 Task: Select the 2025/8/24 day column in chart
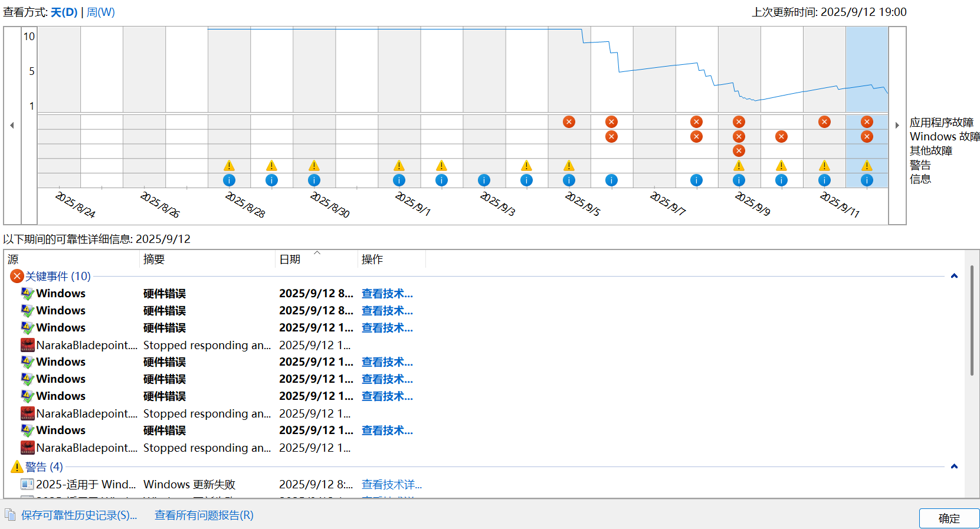(59, 107)
